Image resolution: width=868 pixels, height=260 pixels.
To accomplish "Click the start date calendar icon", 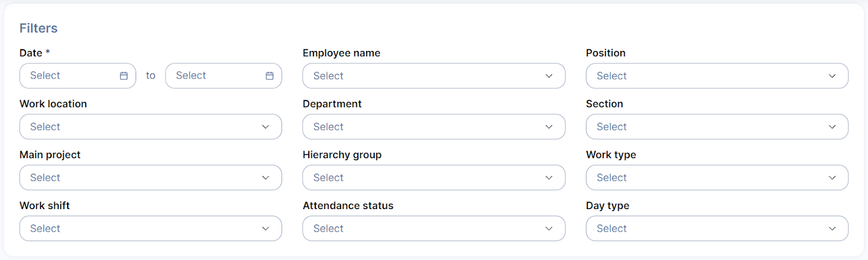I will (x=124, y=76).
